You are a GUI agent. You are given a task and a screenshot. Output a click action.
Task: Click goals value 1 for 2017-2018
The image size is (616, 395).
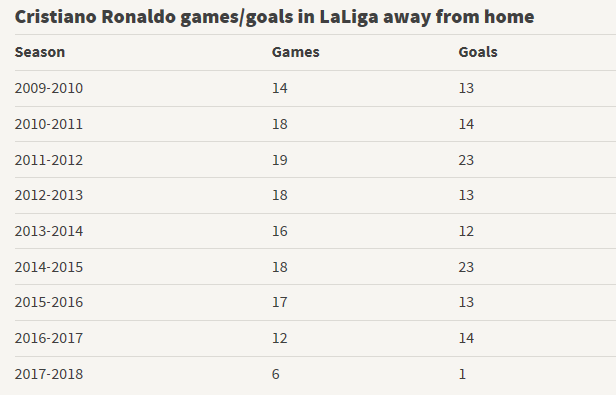462,374
